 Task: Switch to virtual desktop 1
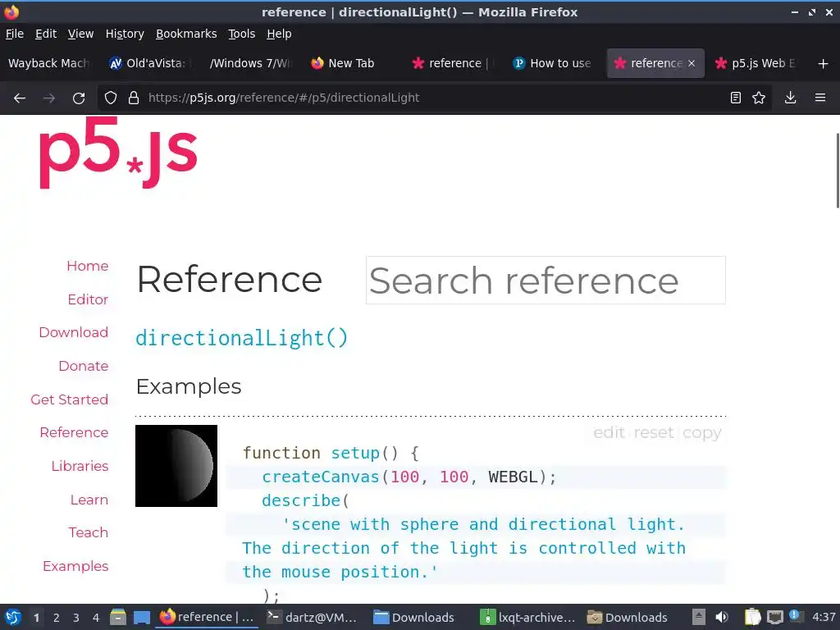tap(36, 618)
